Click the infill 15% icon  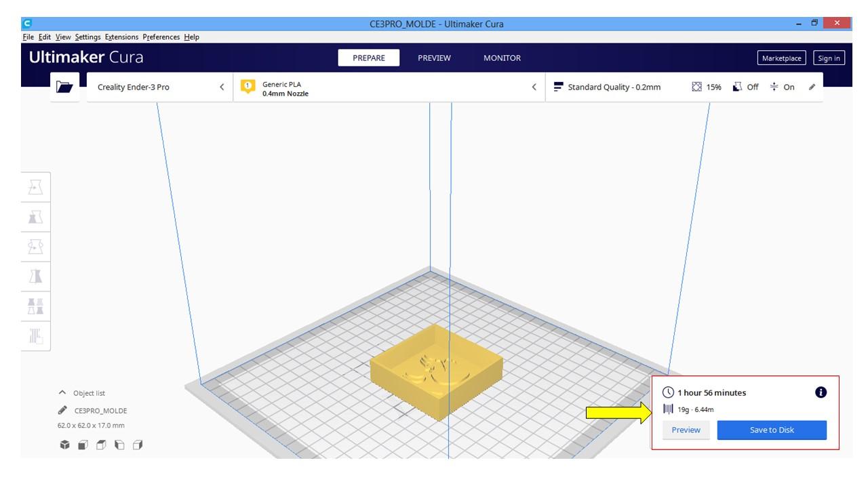696,87
